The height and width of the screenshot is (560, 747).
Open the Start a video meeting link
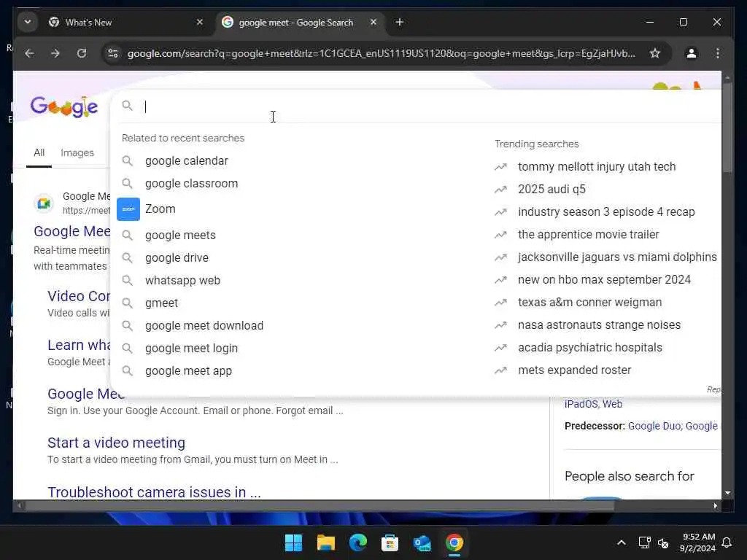click(116, 443)
